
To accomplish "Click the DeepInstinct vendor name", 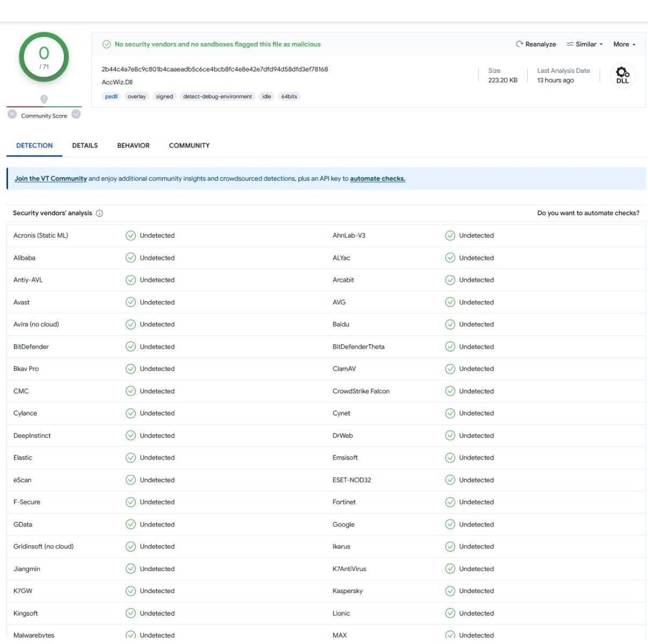I will 32,436.
